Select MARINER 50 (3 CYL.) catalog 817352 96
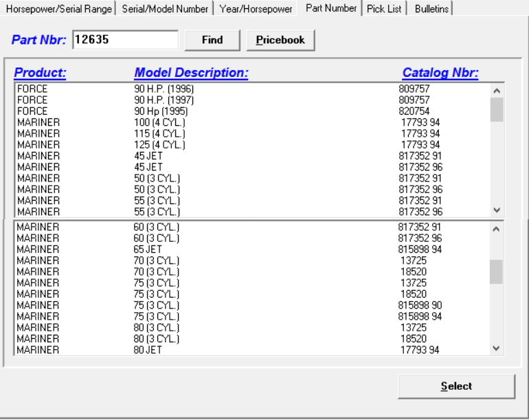 252,189
